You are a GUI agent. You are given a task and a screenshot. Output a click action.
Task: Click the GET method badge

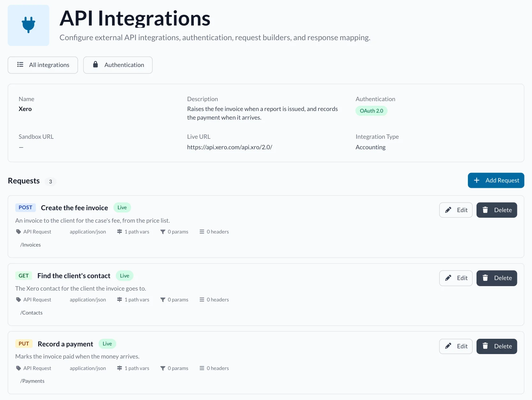[24, 276]
